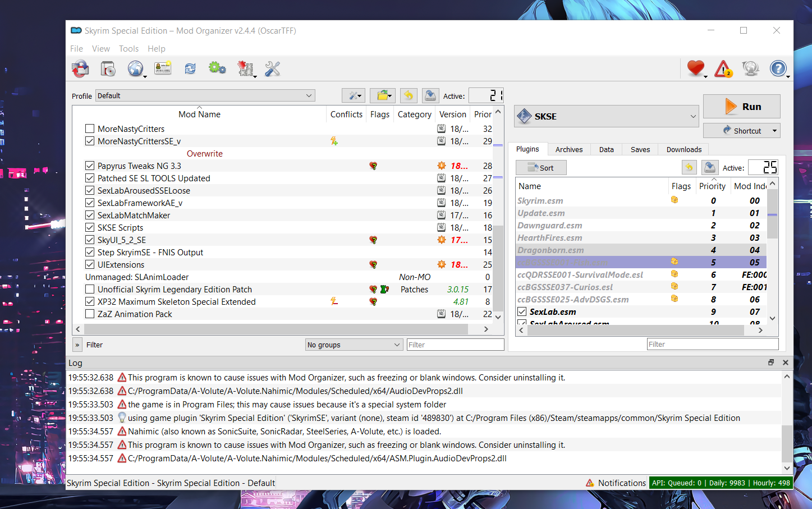The height and width of the screenshot is (509, 812).
Task: Open the warning triangle notifications icon
Action: point(723,68)
